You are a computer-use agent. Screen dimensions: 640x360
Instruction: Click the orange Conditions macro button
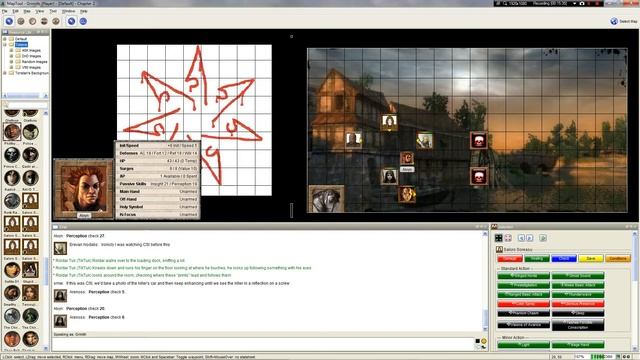[618, 258]
